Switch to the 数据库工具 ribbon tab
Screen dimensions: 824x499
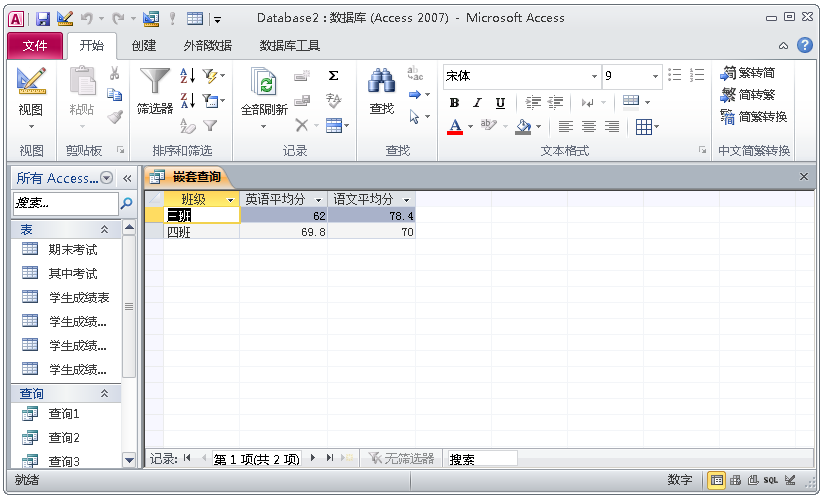(290, 46)
